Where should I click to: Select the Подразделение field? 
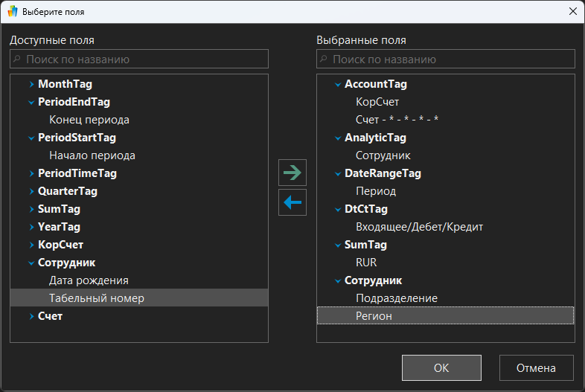pos(396,298)
